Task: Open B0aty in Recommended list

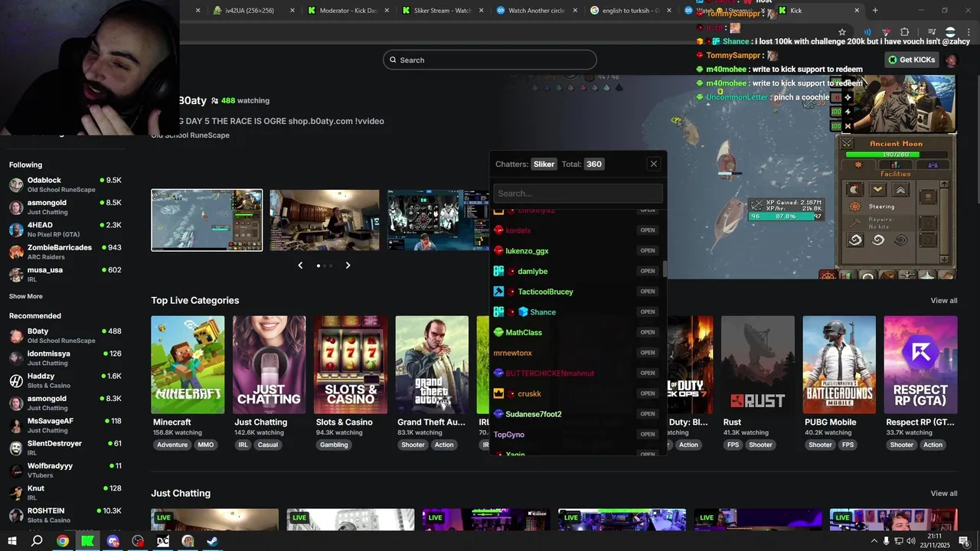Action: pyautogui.click(x=65, y=336)
